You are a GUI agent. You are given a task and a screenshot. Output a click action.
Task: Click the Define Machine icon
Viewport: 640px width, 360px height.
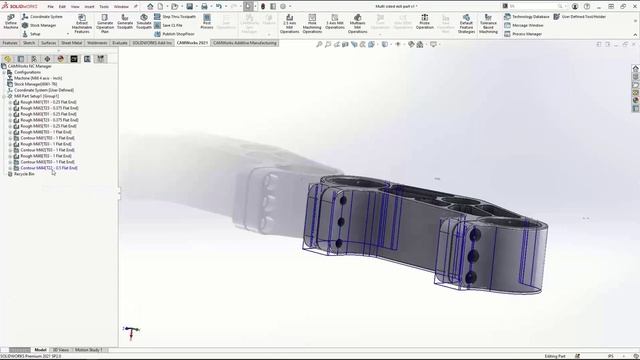coord(11,22)
